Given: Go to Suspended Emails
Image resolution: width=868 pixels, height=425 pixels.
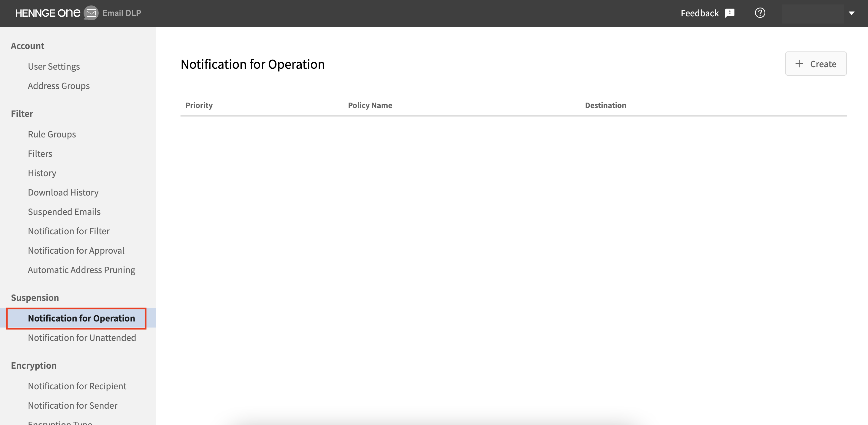Looking at the screenshot, I should tap(65, 212).
